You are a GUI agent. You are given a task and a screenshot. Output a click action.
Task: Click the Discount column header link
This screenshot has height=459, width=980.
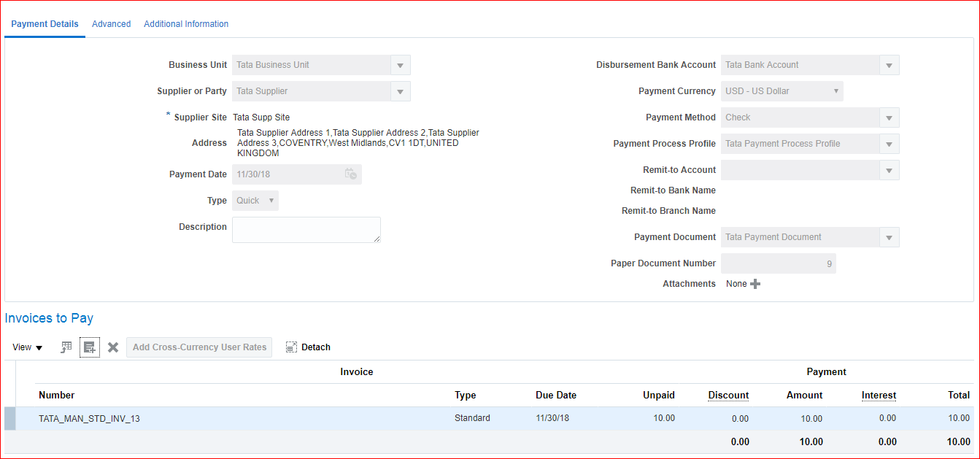[x=728, y=395]
